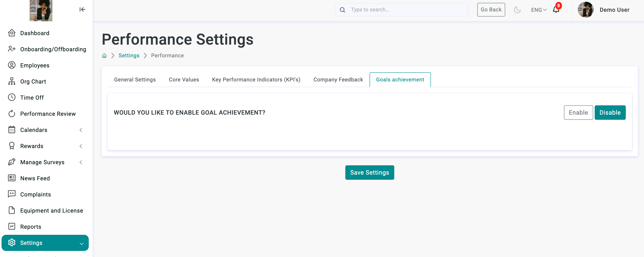The image size is (644, 257).
Task: Click the Save Settings button
Action: pos(369,172)
